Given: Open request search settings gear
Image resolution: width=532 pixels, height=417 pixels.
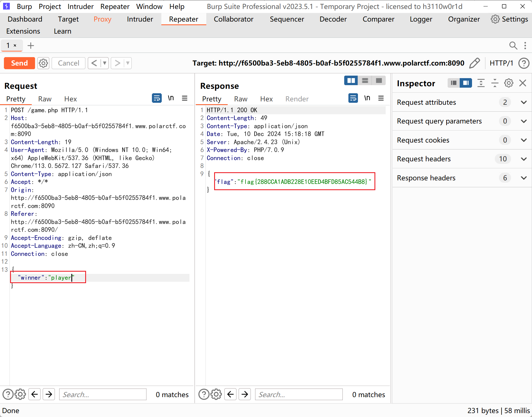Looking at the screenshot, I should point(20,394).
